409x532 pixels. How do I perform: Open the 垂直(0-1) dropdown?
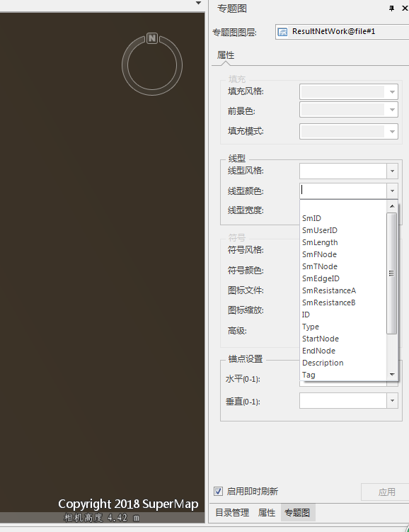click(392, 401)
